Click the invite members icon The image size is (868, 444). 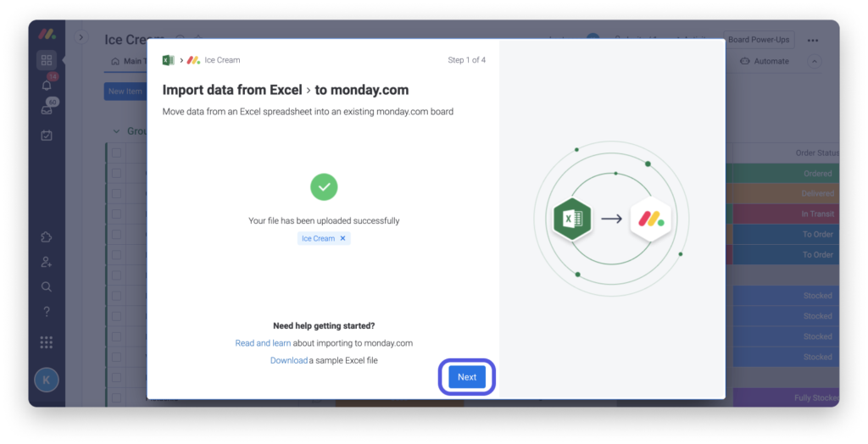point(47,263)
